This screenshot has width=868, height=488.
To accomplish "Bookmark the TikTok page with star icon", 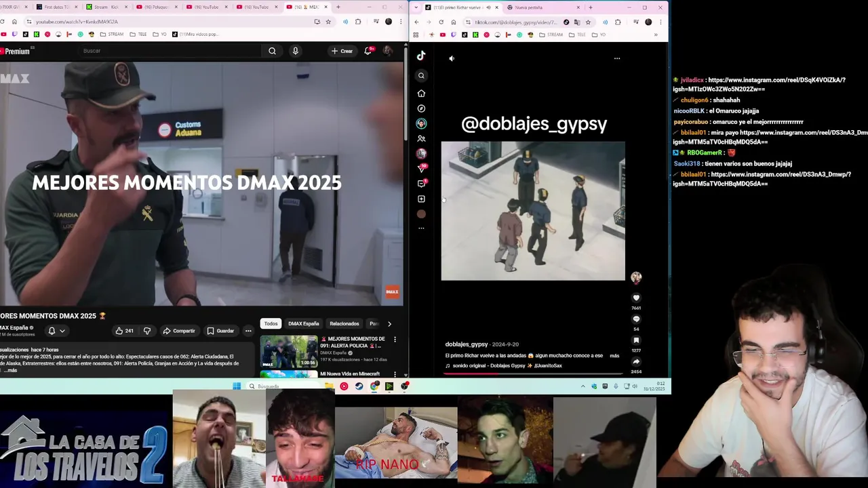I will pyautogui.click(x=588, y=22).
